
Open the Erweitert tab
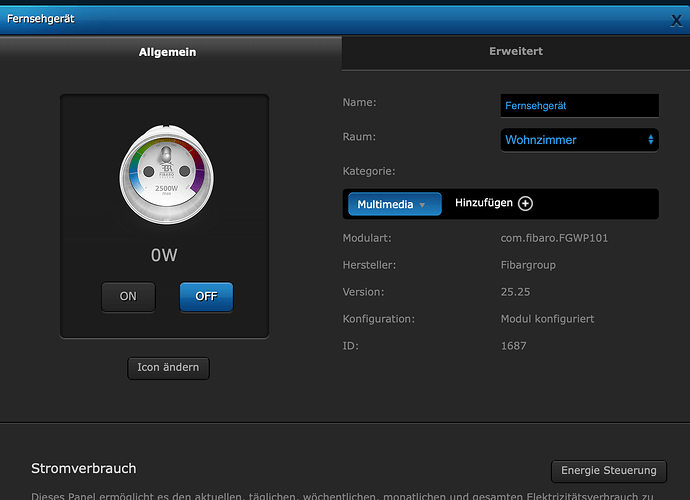pos(515,51)
